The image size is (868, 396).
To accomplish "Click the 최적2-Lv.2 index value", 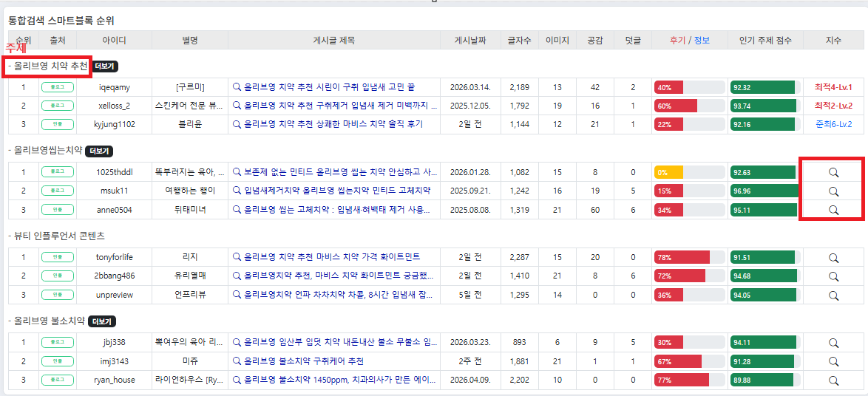I will click(833, 106).
